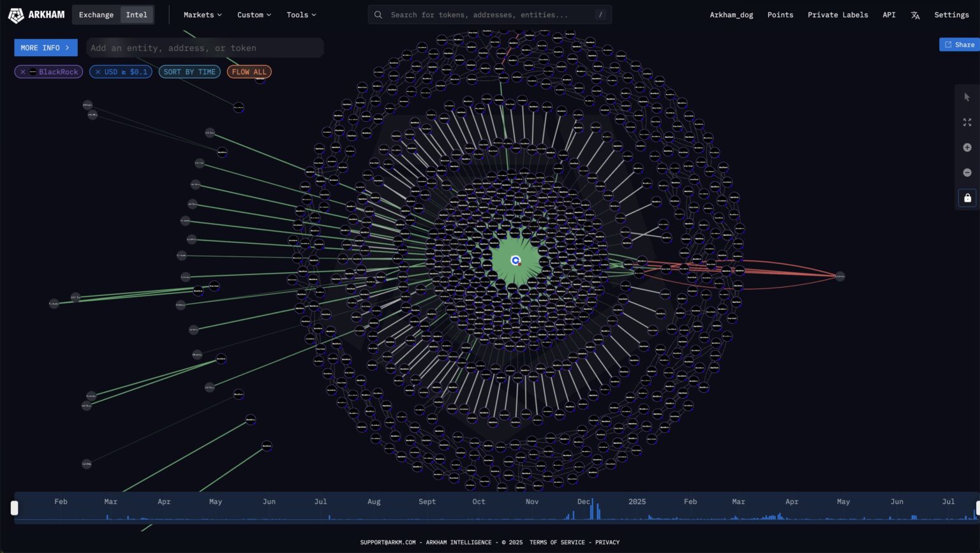Open the Markets dropdown menu
Viewport: 980px width, 553px height.
pos(203,15)
